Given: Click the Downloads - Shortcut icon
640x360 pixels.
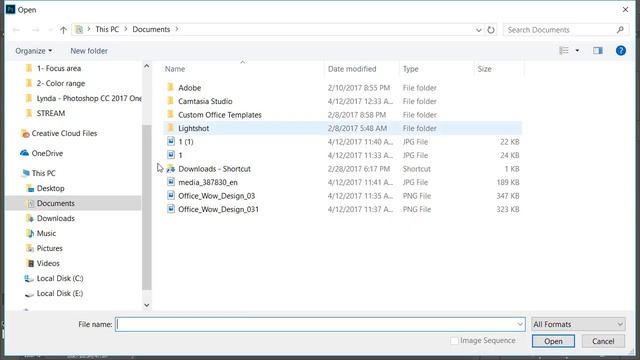Looking at the screenshot, I should coord(171,169).
